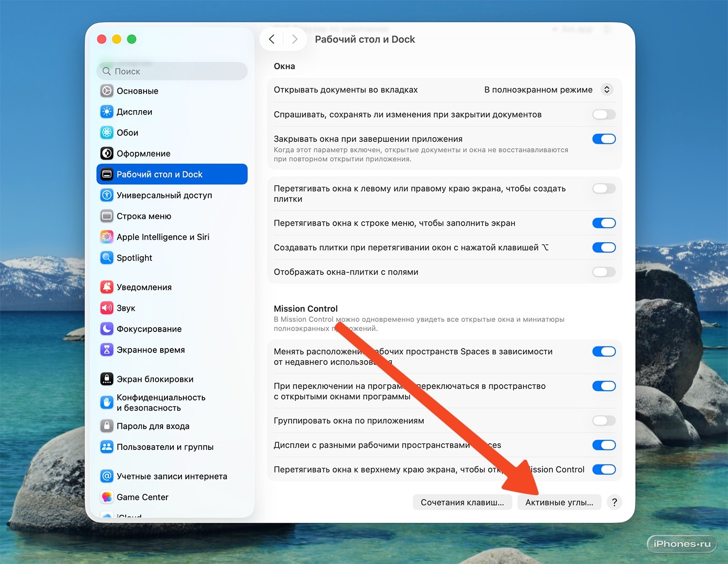Screen dimensions: 728x564
Task: Open Пароль для входа settings
Action: (x=172, y=426)
